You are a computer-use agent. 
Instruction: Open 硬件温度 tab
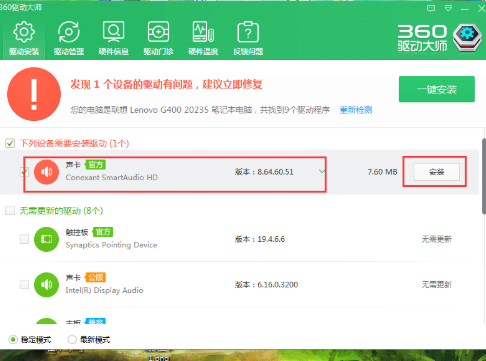(x=203, y=38)
